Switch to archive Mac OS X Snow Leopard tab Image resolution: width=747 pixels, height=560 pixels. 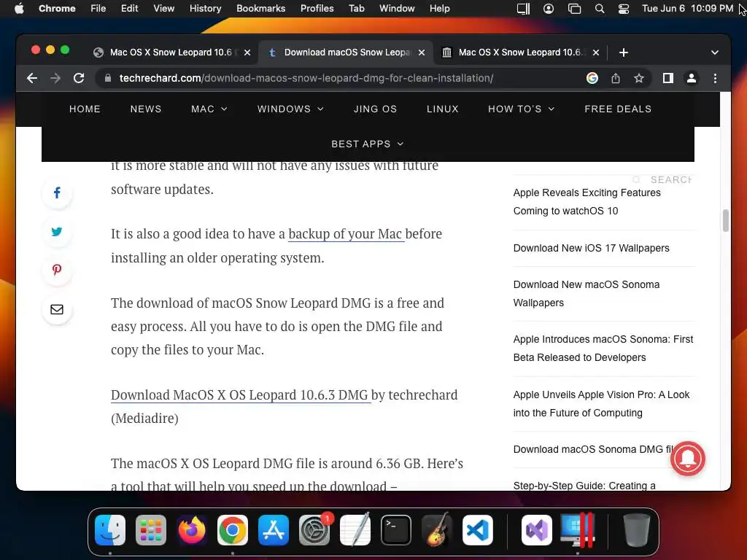[x=520, y=52]
